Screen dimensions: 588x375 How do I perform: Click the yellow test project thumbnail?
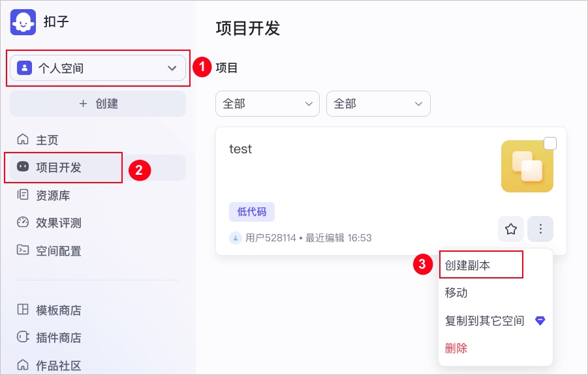(527, 166)
